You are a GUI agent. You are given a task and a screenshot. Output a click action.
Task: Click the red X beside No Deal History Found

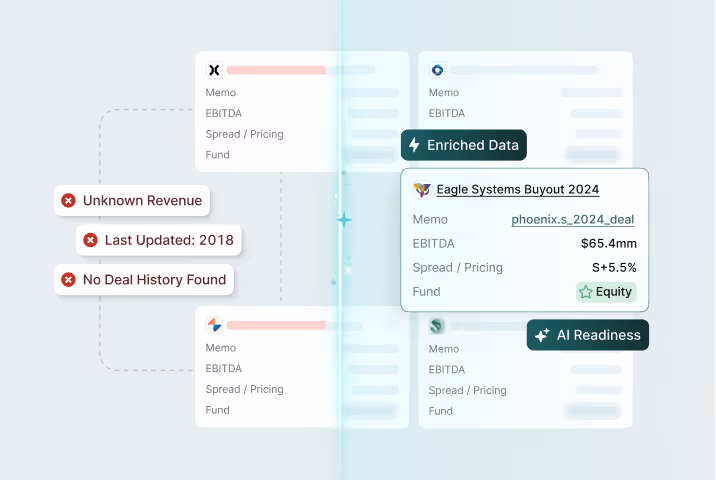click(x=68, y=280)
